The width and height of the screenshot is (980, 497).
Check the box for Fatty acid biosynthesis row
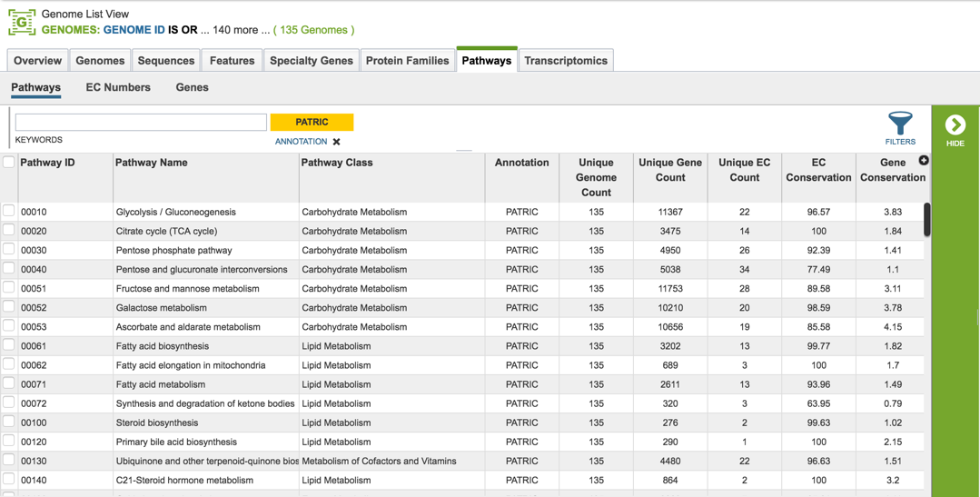[9, 345]
